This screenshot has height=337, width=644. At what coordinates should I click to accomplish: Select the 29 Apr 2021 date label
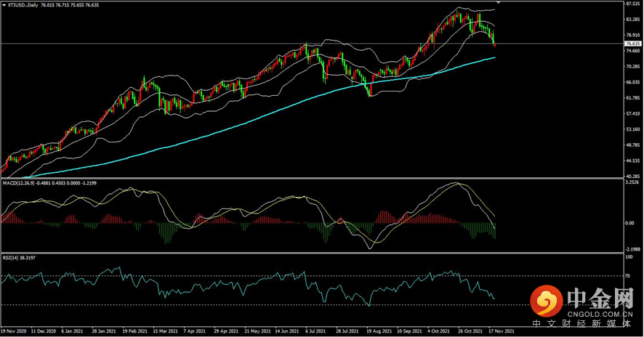click(x=226, y=331)
